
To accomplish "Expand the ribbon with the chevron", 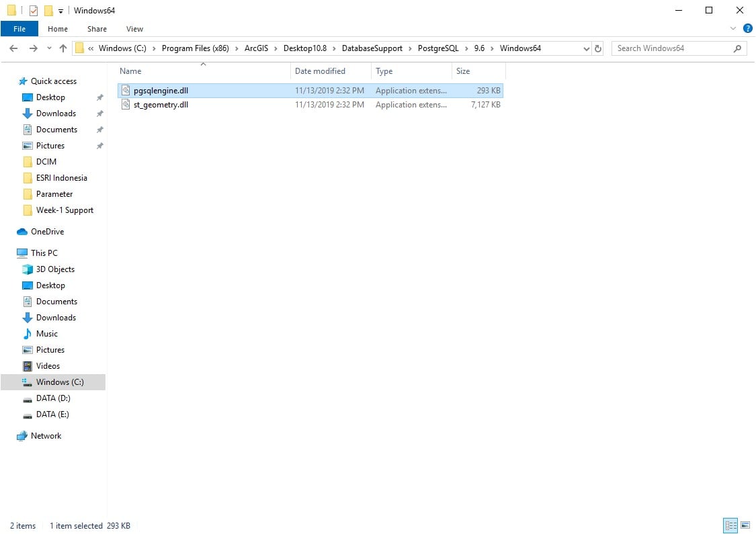I will (733, 28).
